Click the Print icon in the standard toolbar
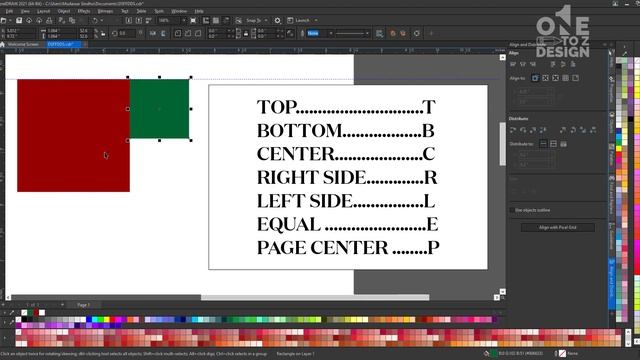 click(x=49, y=20)
